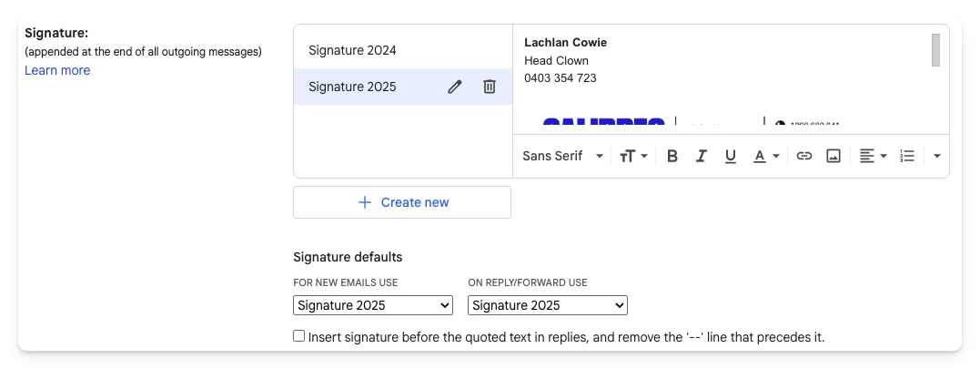980x369 pixels.
Task: Click the Create new signature button
Action: pos(402,202)
